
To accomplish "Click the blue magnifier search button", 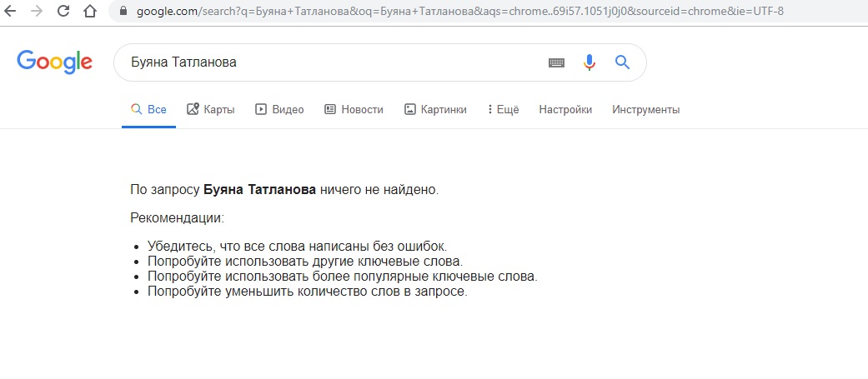I will (x=623, y=62).
